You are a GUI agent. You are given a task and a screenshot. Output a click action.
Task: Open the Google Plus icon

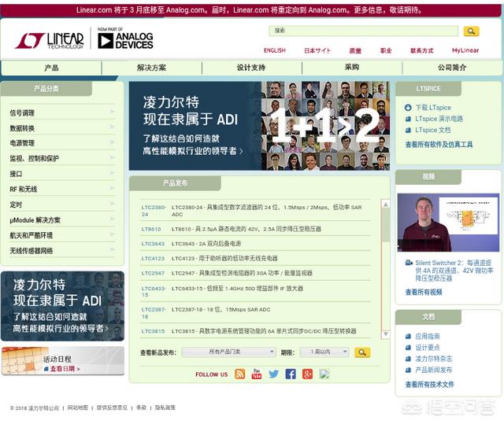point(307,374)
